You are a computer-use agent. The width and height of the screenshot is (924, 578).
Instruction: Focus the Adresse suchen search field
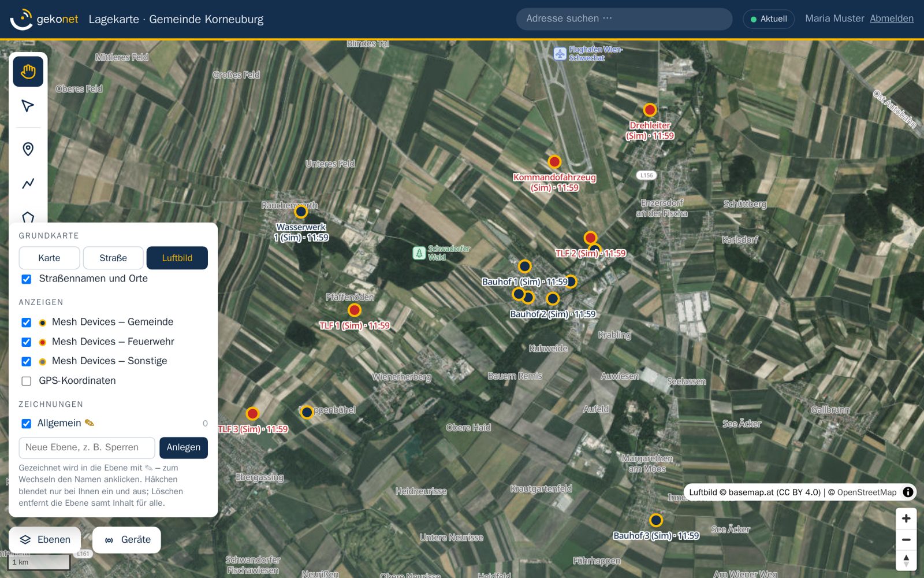(x=624, y=19)
